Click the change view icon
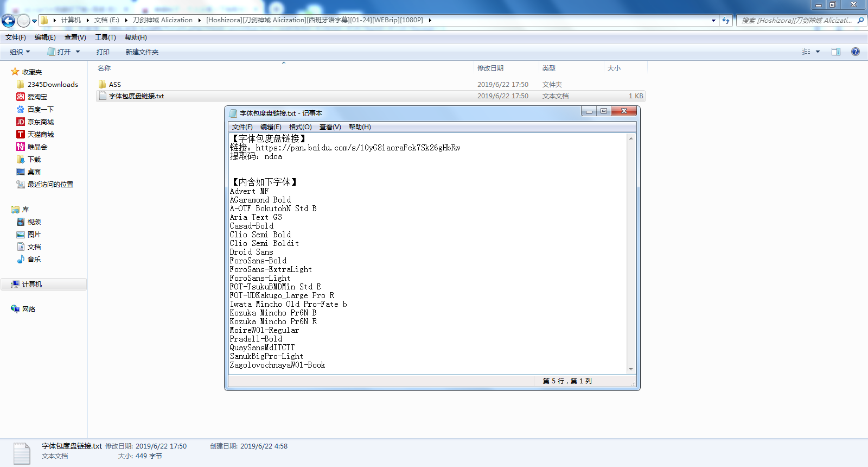This screenshot has width=868, height=467. click(806, 52)
